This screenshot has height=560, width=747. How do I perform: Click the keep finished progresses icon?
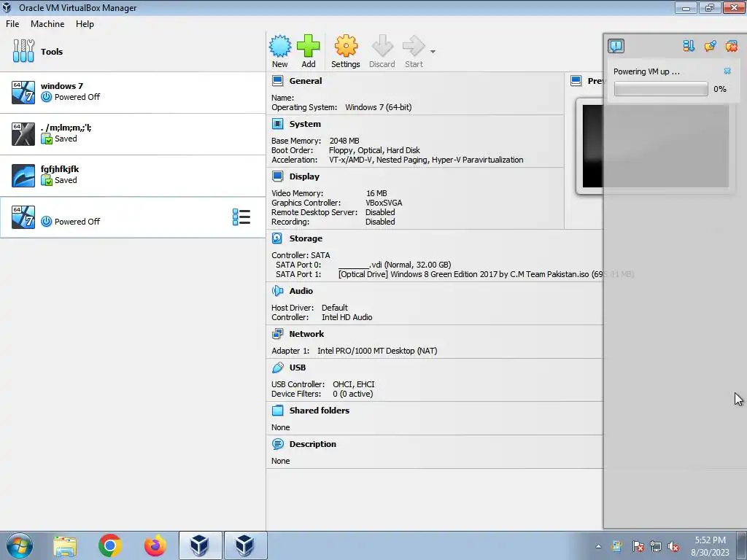click(x=710, y=46)
